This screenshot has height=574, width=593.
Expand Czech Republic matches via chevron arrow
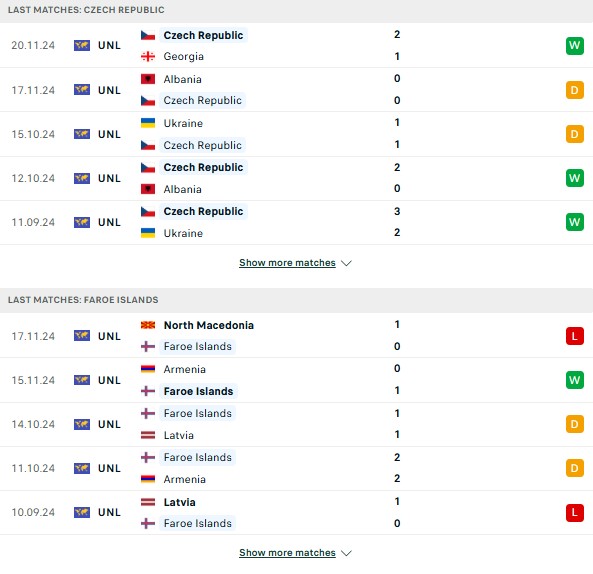(346, 263)
